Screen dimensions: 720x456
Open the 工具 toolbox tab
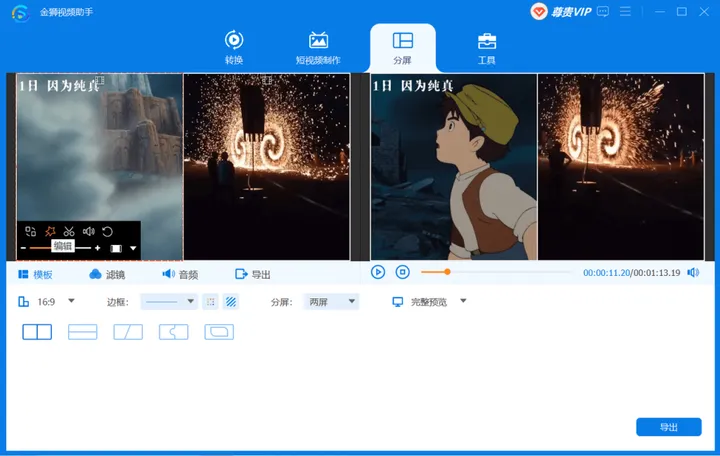coord(487,47)
